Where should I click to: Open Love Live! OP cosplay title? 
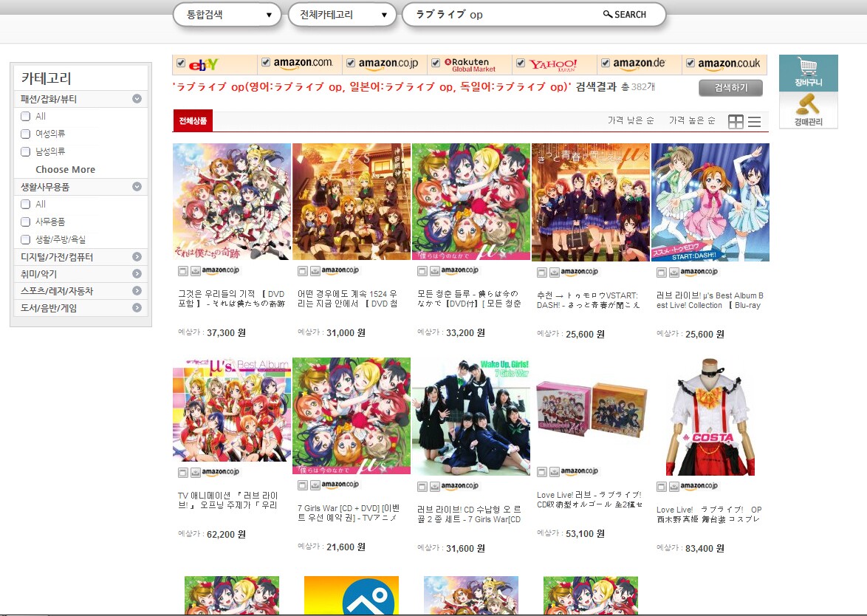pyautogui.click(x=710, y=514)
